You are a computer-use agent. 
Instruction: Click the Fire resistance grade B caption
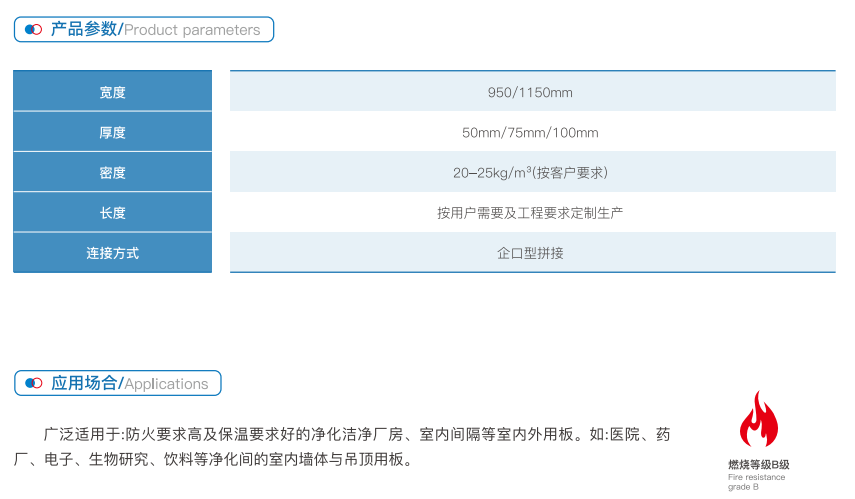pos(756,482)
